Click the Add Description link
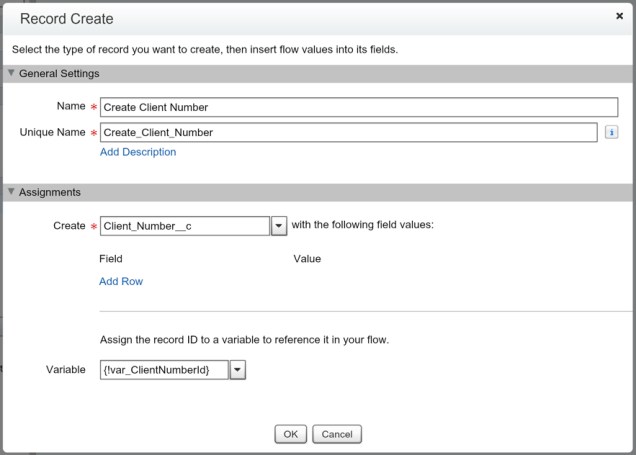The image size is (636, 455). point(138,152)
